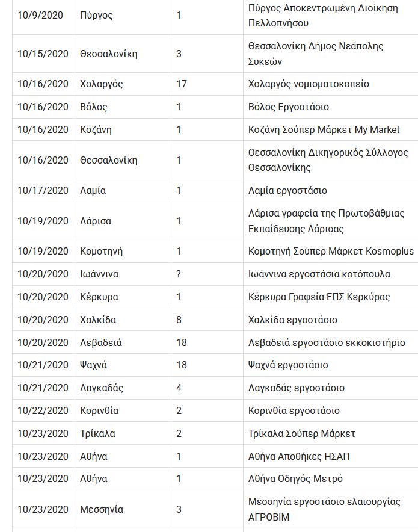Screen dimensions: 418x532
Task: Click the "Αθήνα Οδηγός Μετρό" description
Action: pyautogui.click(x=295, y=479)
